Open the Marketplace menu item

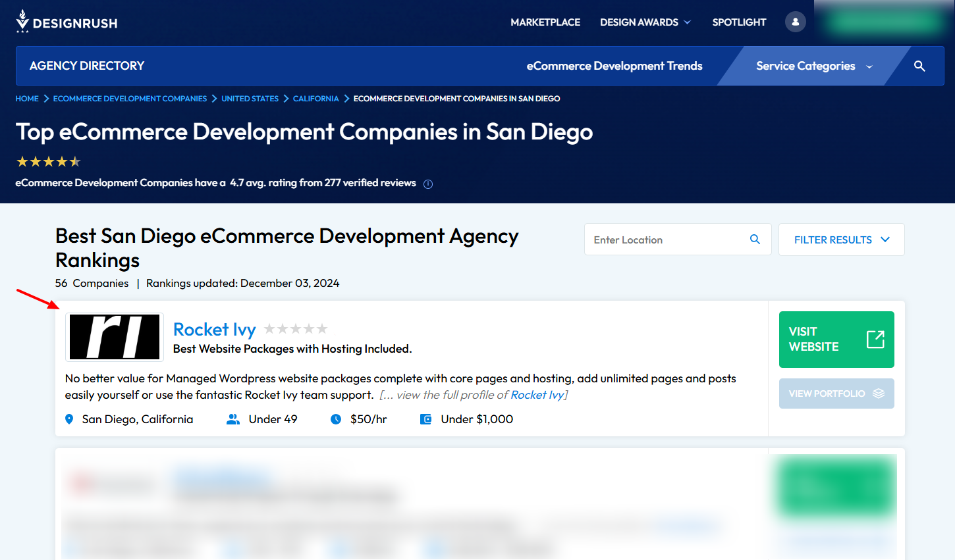pos(545,22)
